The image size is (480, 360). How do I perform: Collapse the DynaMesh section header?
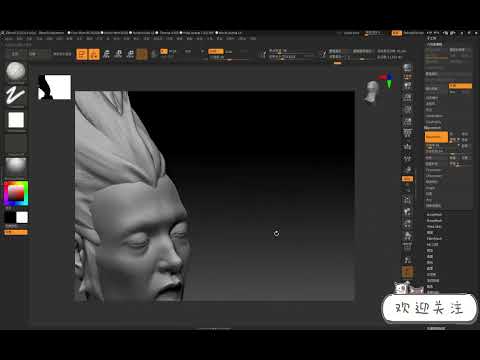[x=433, y=128]
